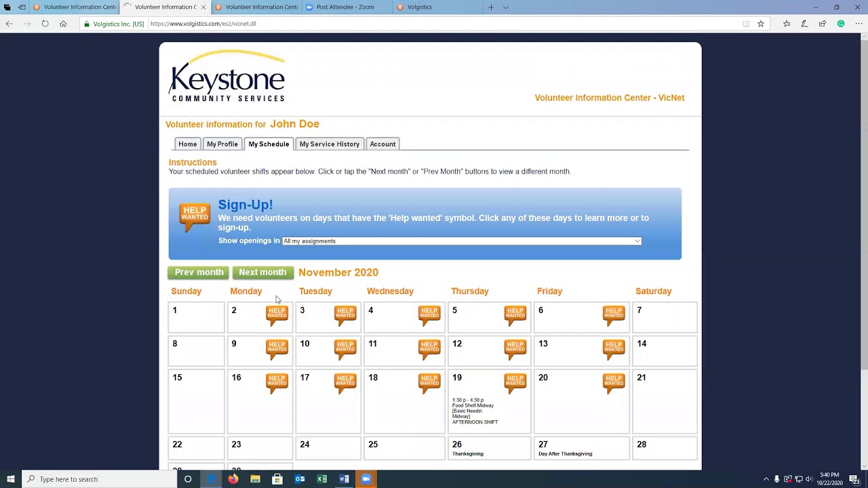Open Help Wanted on Wednesday November 4
Screen dimensions: 868x488
429,315
